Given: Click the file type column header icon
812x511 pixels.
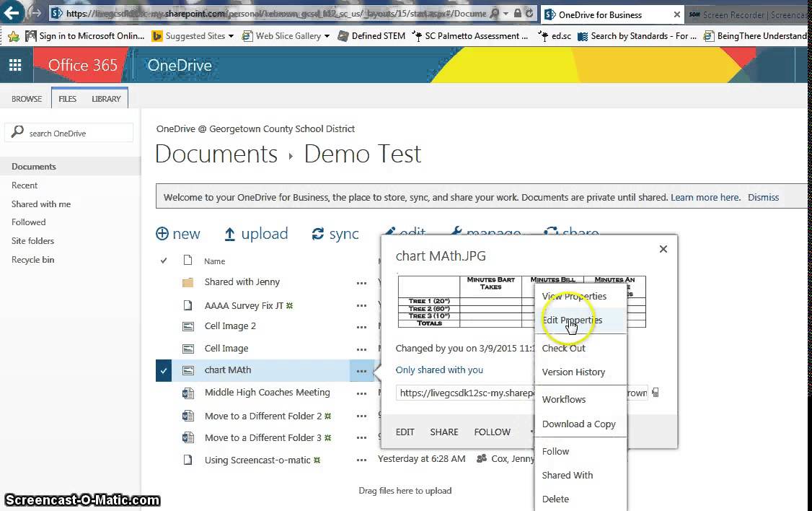Looking at the screenshot, I should click(x=188, y=260).
